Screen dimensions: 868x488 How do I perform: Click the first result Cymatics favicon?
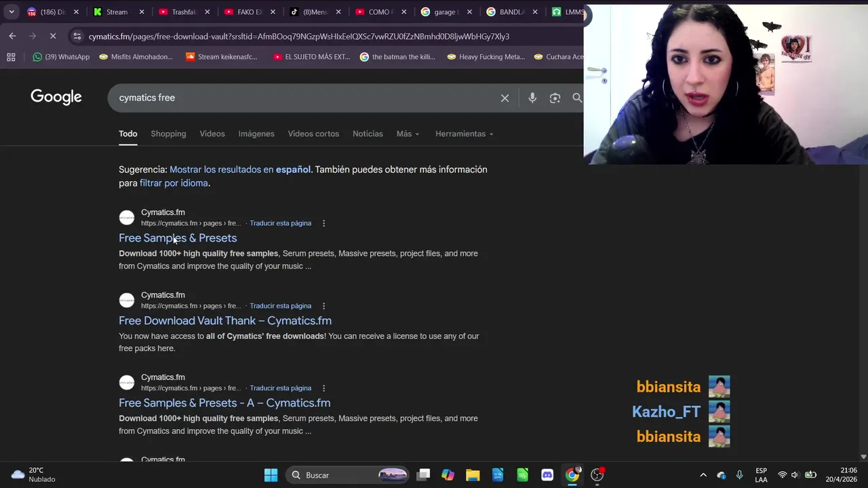127,218
